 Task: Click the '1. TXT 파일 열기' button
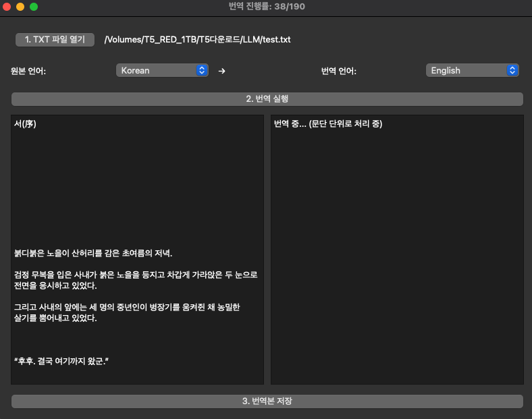pos(55,40)
